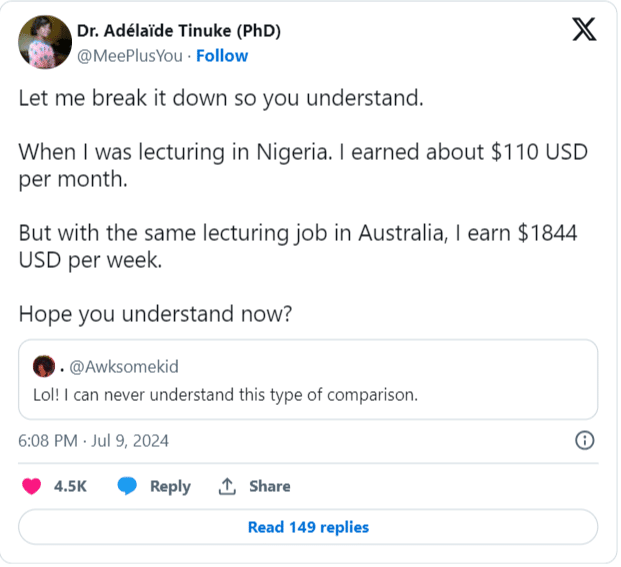The height and width of the screenshot is (567, 621).
Task: Like the tweet with heart icon
Action: tap(32, 486)
